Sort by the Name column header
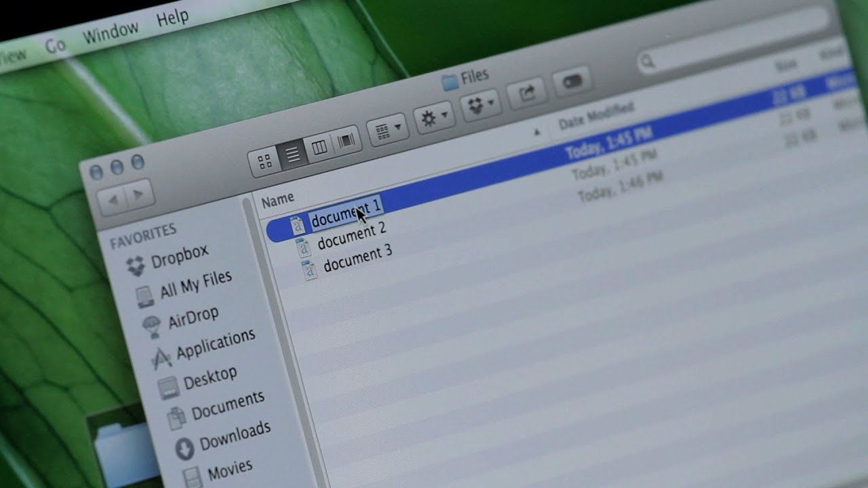868x488 pixels. click(277, 200)
